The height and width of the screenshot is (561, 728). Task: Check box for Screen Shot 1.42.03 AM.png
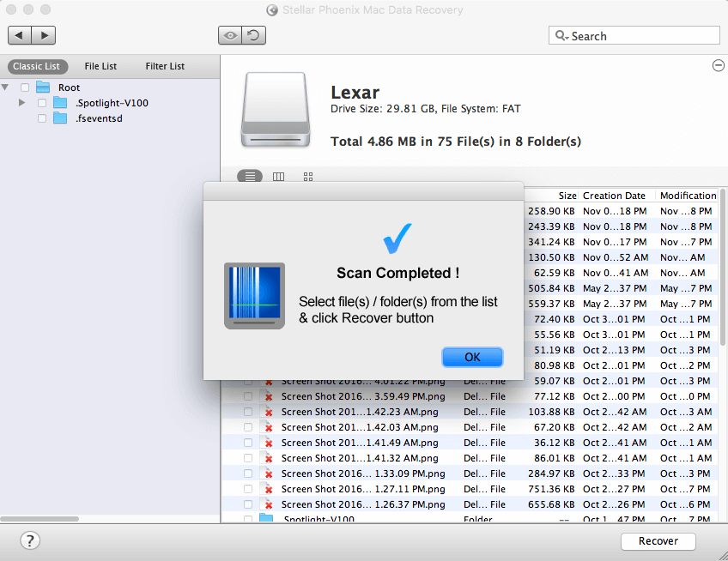[x=248, y=427]
